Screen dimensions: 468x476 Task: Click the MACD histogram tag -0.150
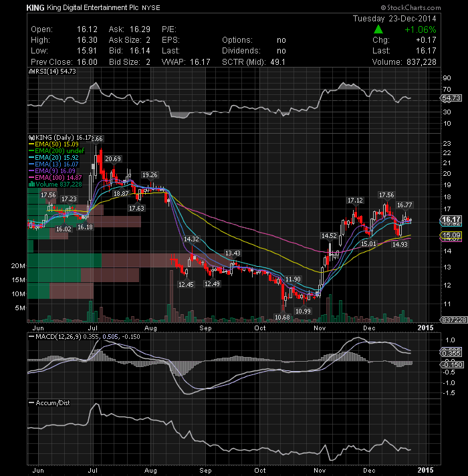click(x=452, y=364)
